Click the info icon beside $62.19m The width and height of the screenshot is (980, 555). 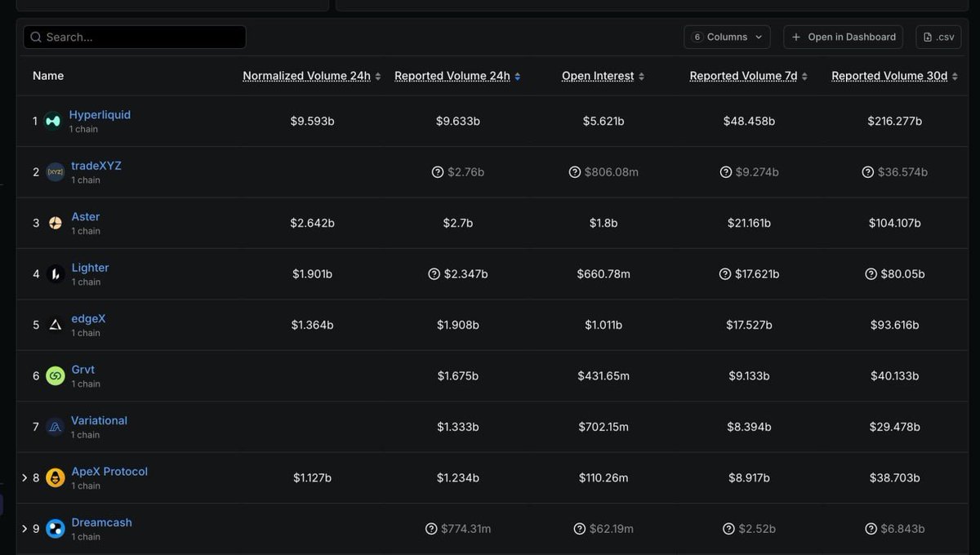click(580, 529)
